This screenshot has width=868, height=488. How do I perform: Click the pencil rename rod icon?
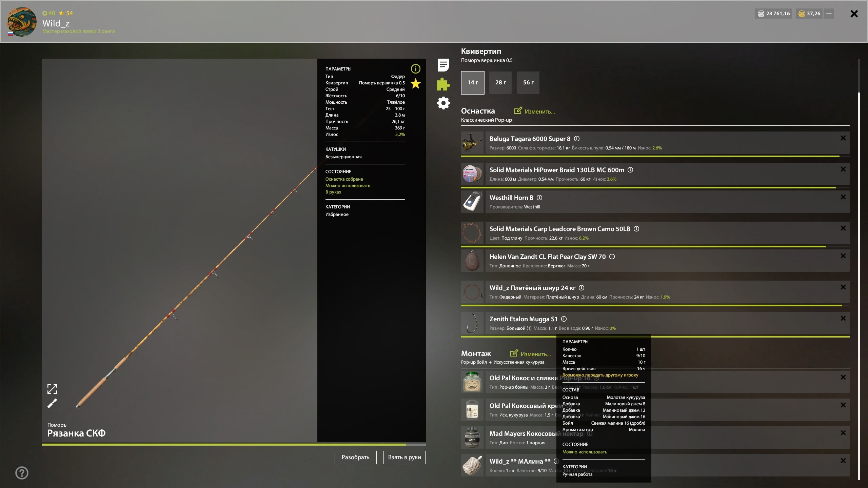point(52,403)
